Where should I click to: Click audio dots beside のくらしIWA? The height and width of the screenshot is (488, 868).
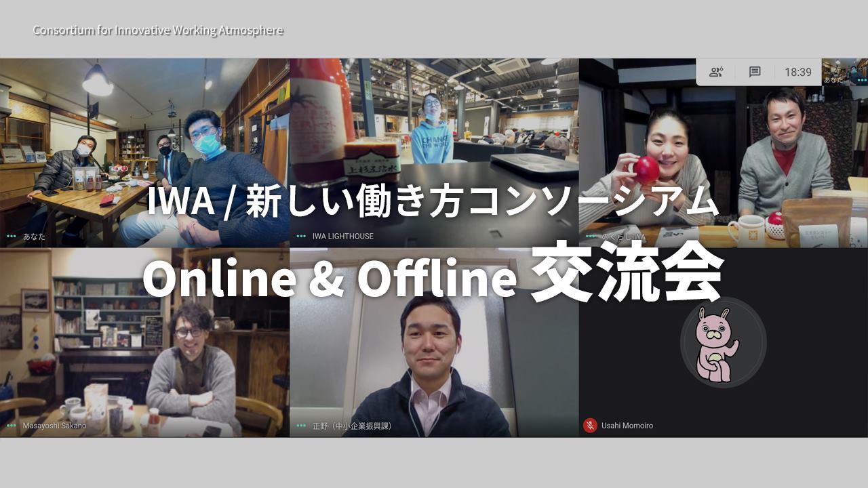(591, 237)
